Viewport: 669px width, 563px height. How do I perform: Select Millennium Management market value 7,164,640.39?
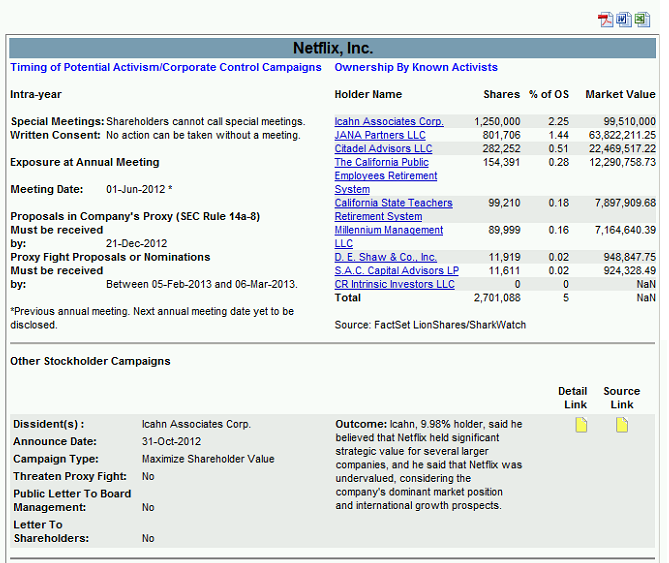[x=625, y=230]
